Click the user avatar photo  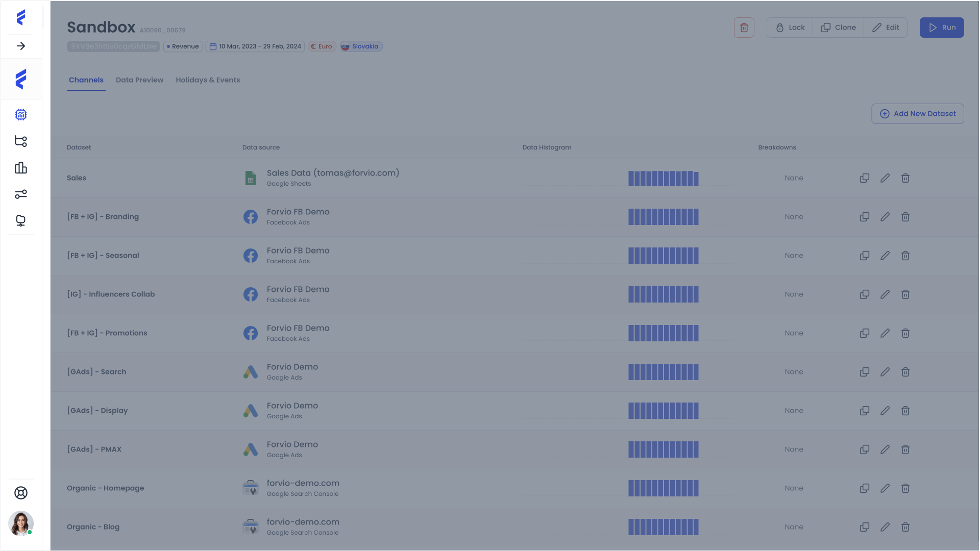point(21,523)
